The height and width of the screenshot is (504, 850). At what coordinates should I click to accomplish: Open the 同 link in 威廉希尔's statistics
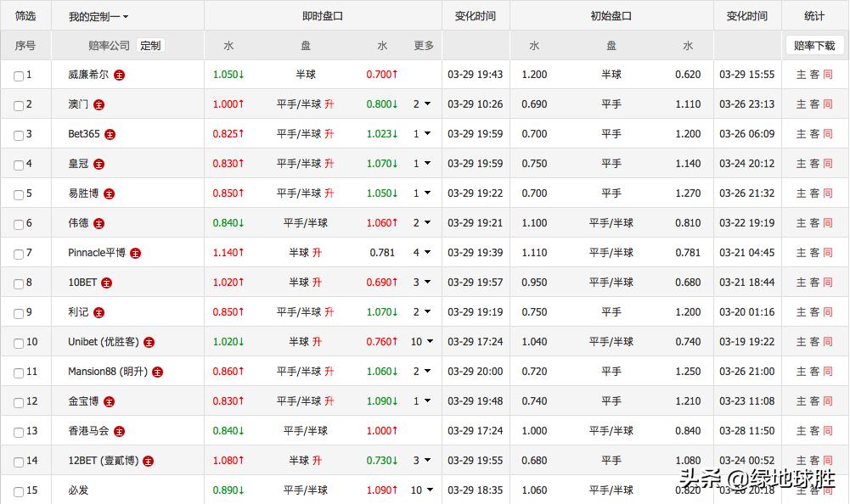point(829,75)
